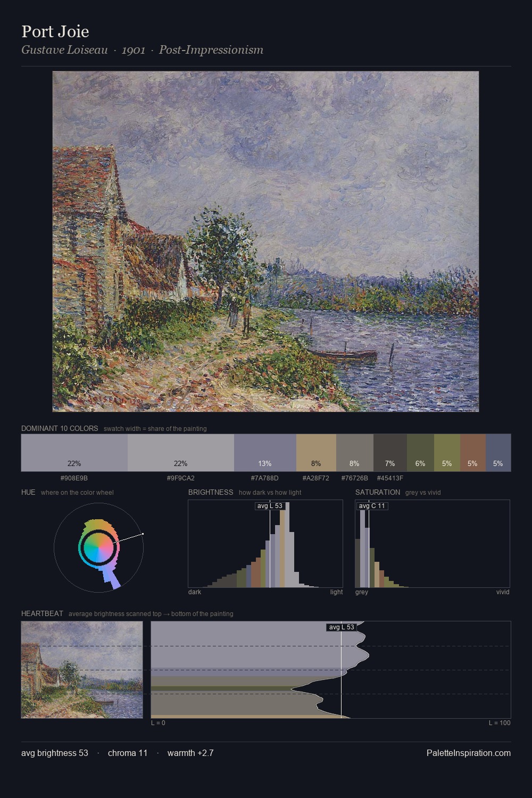Click the saturation histogram chart

point(433,544)
